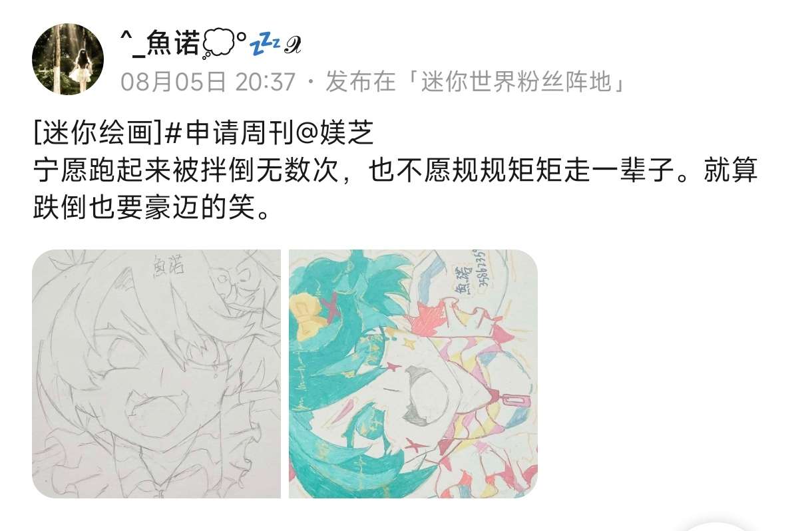Screen dimensions: 812x531
Task: Tap the 发布在 label before community name
Action: pyautogui.click(x=361, y=82)
